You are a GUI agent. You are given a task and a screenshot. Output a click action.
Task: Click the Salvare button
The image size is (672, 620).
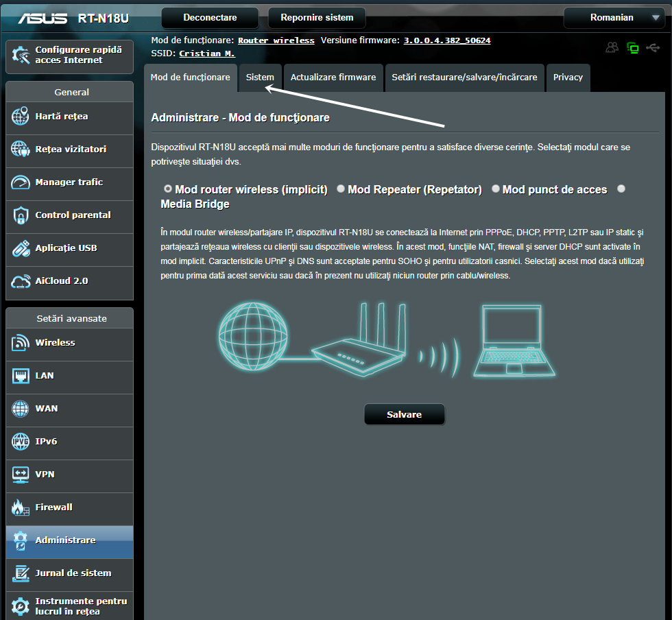coord(404,415)
